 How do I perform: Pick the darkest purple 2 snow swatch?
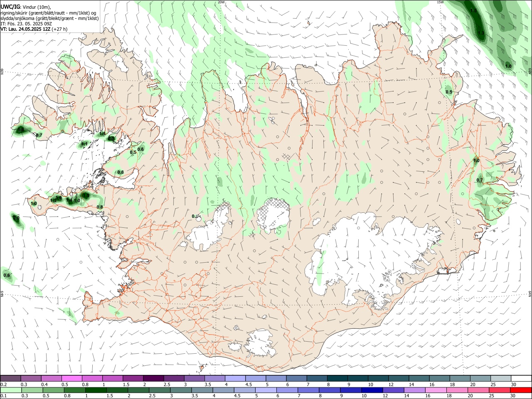point(153,379)
